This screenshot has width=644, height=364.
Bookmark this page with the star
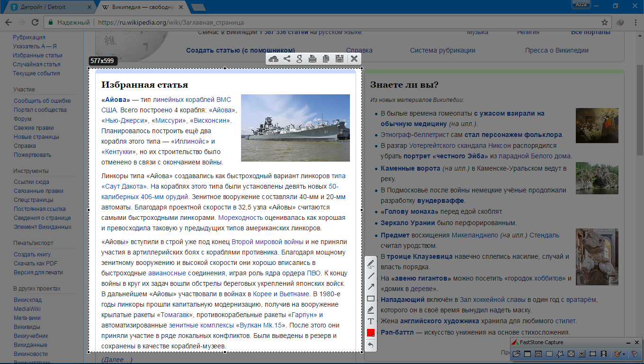click(604, 22)
